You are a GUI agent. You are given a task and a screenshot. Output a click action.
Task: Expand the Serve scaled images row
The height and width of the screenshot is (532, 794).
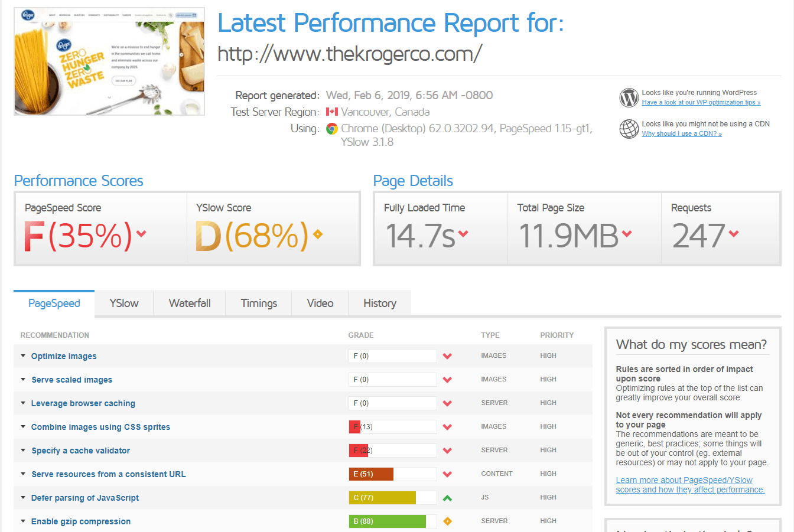tap(71, 380)
